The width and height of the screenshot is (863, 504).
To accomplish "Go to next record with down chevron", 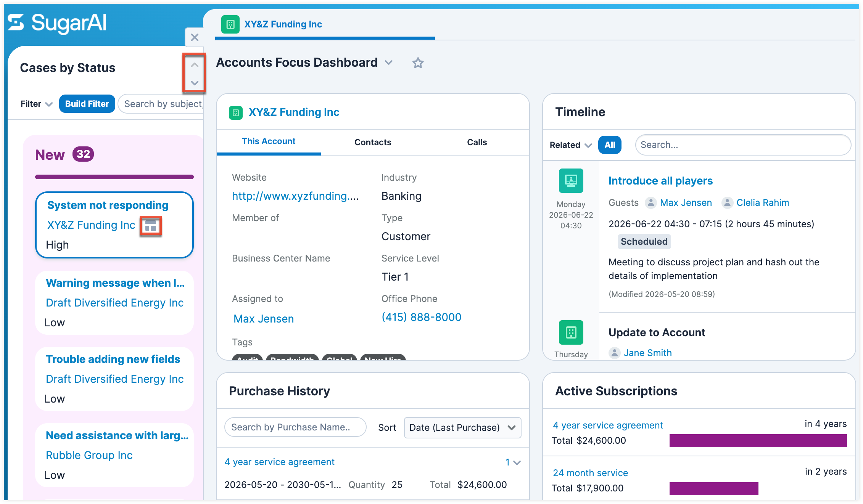I will [x=195, y=83].
